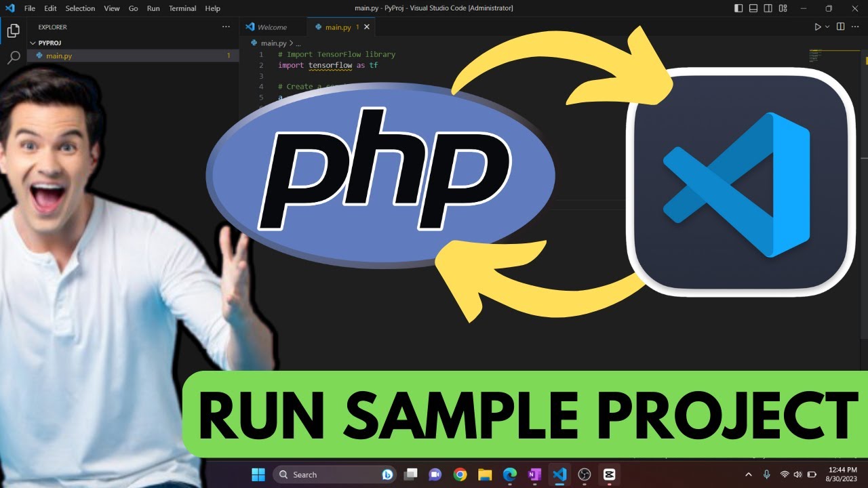Open the video chat app on taskbar

point(435,474)
